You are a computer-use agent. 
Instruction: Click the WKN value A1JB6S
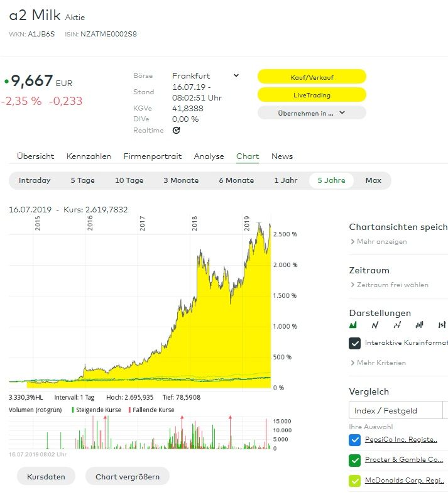[41, 34]
